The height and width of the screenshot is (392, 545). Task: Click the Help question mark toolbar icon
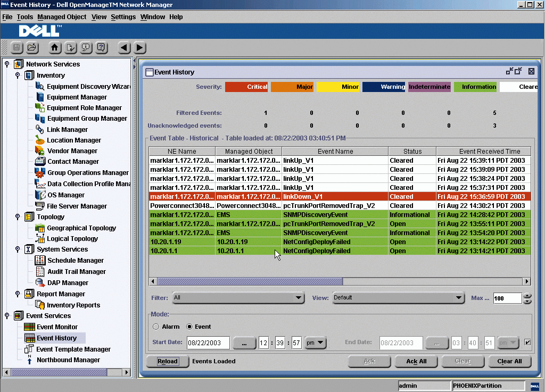pyautogui.click(x=101, y=47)
